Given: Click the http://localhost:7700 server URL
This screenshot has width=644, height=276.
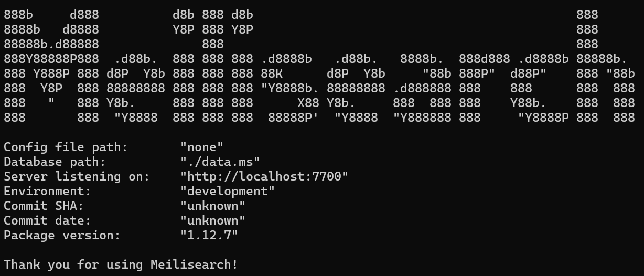Looking at the screenshot, I should 264,176.
